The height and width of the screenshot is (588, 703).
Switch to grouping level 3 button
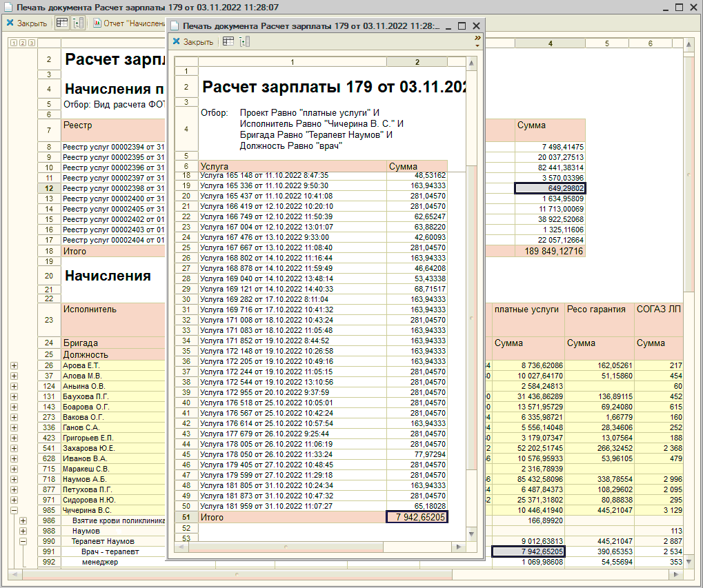pyautogui.click(x=31, y=43)
